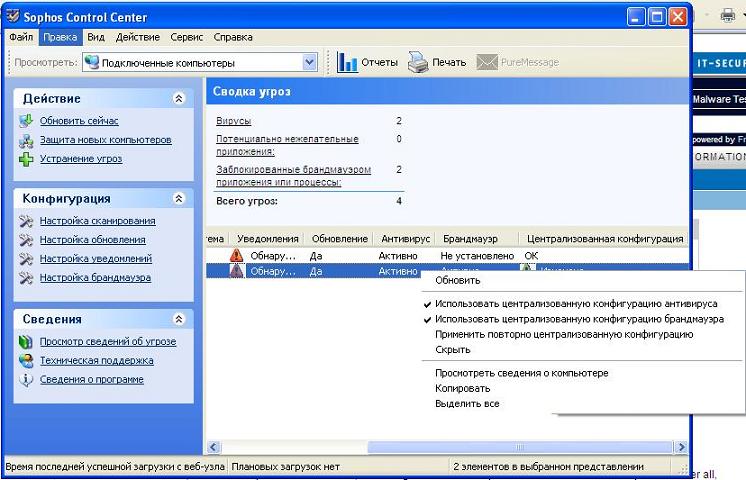746x480 pixels.
Task: Click the Печать printer icon in the toolbar
Action: [418, 62]
